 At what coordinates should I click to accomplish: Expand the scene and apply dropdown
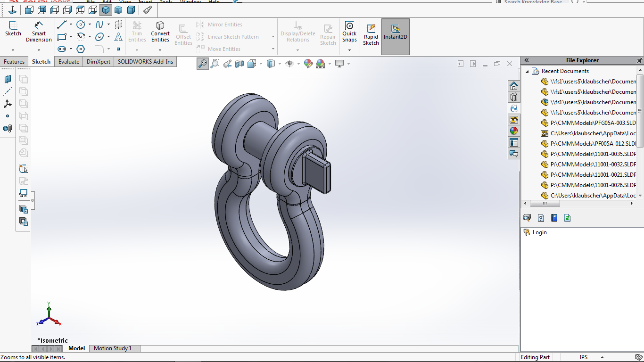coord(330,63)
